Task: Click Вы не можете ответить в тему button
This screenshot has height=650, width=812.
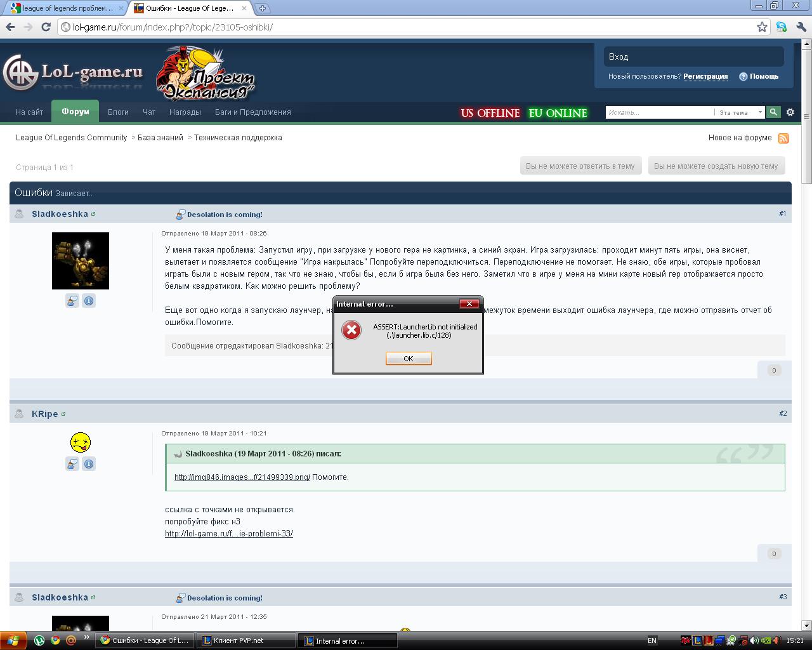Action: pyautogui.click(x=580, y=166)
